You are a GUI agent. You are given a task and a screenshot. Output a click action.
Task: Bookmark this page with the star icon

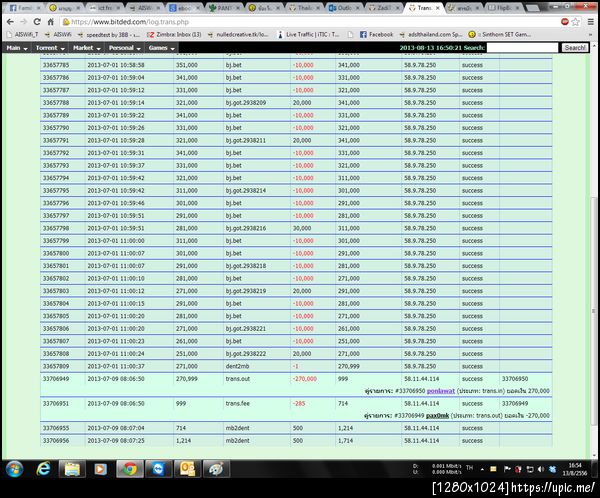click(x=575, y=22)
